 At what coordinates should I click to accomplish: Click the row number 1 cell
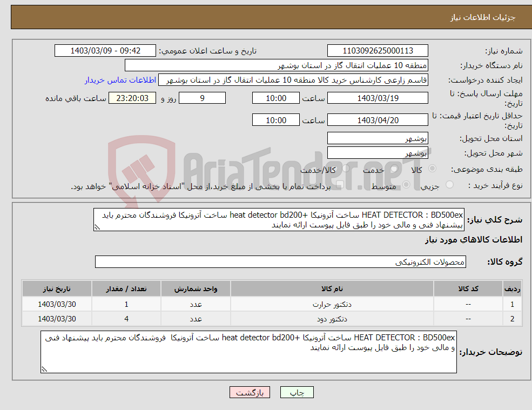coord(513,304)
